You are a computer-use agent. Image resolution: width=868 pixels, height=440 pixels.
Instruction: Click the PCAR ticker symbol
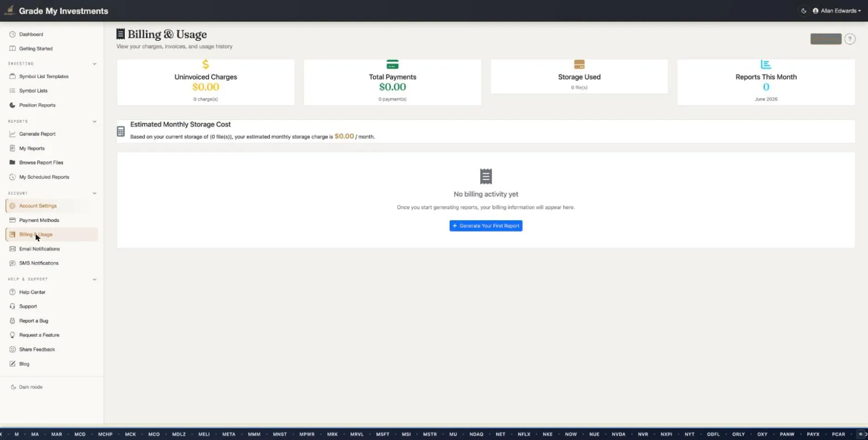(839, 435)
